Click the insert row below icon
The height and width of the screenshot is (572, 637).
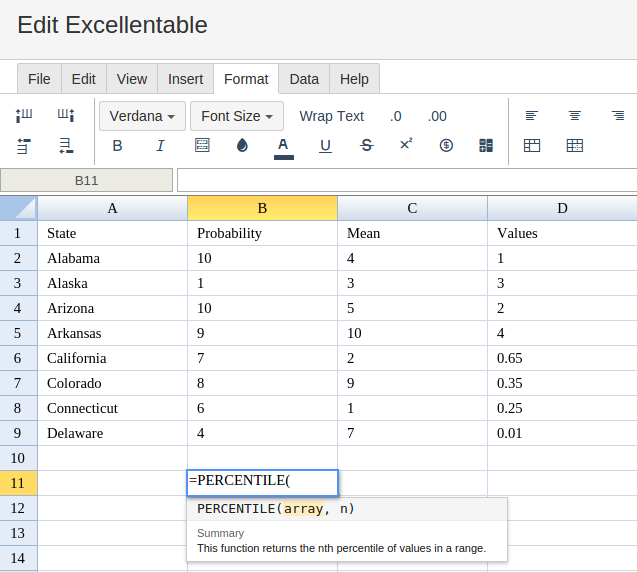pos(66,146)
